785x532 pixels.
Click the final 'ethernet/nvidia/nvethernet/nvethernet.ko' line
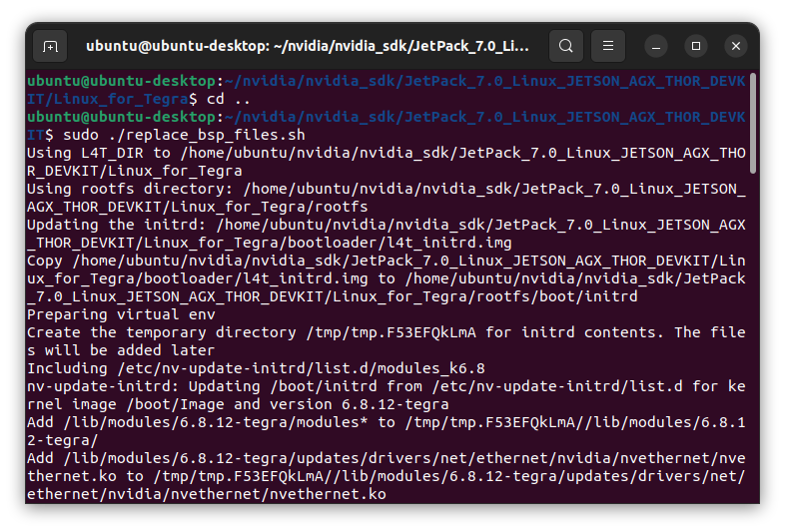pos(207,494)
